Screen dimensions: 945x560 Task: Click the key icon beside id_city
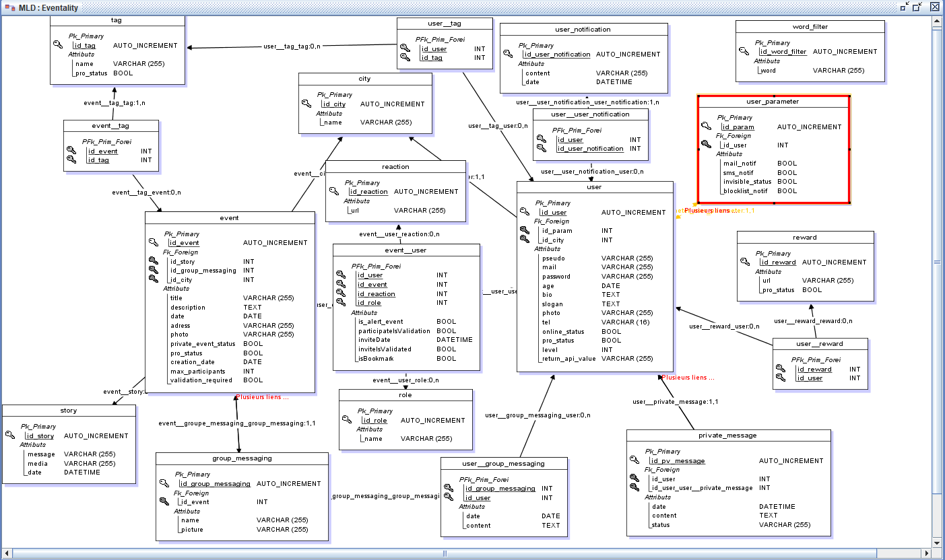[306, 104]
